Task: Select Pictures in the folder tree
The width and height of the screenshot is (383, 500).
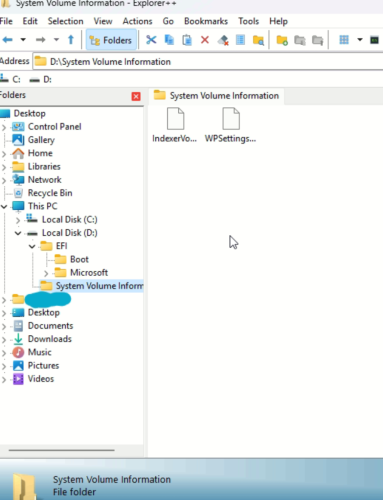Action: (43, 366)
